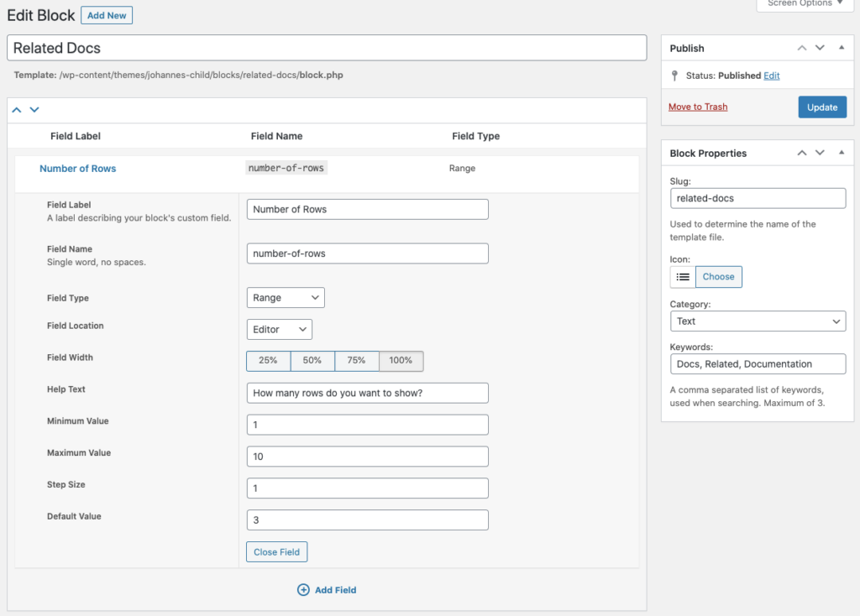
Task: Click the Edit link next to Published status
Action: click(x=771, y=76)
